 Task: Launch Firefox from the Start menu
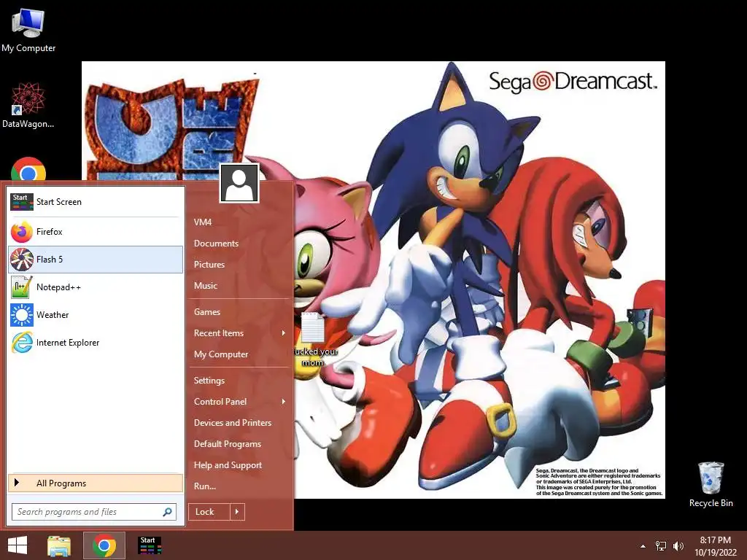click(x=96, y=232)
